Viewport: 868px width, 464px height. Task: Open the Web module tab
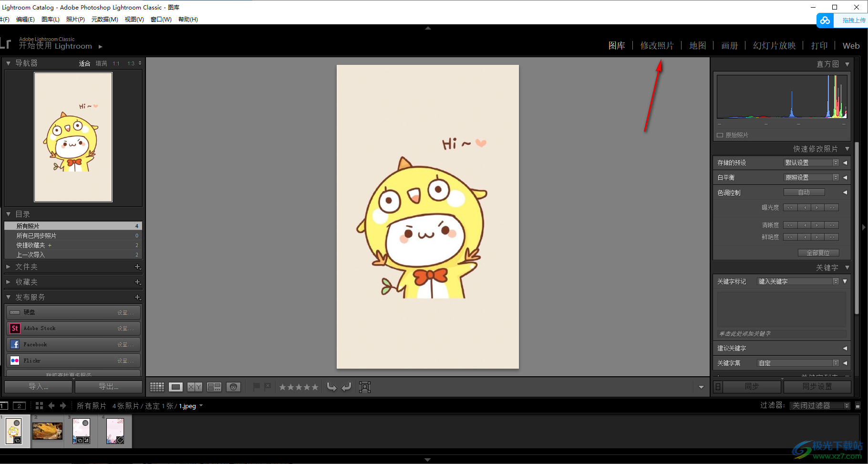coord(851,46)
